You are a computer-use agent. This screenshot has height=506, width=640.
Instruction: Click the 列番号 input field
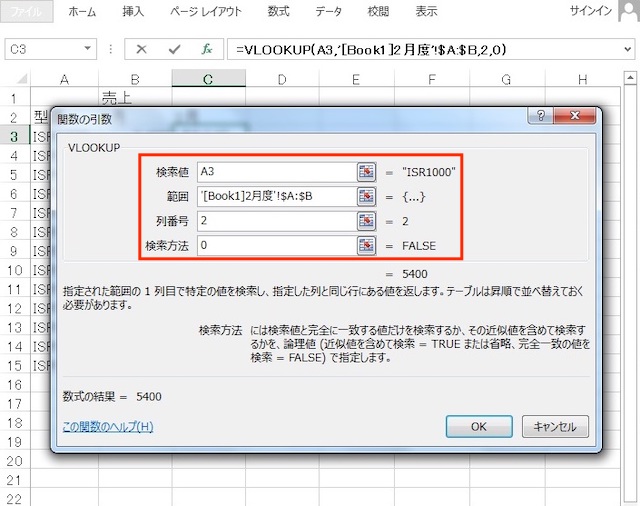click(277, 221)
